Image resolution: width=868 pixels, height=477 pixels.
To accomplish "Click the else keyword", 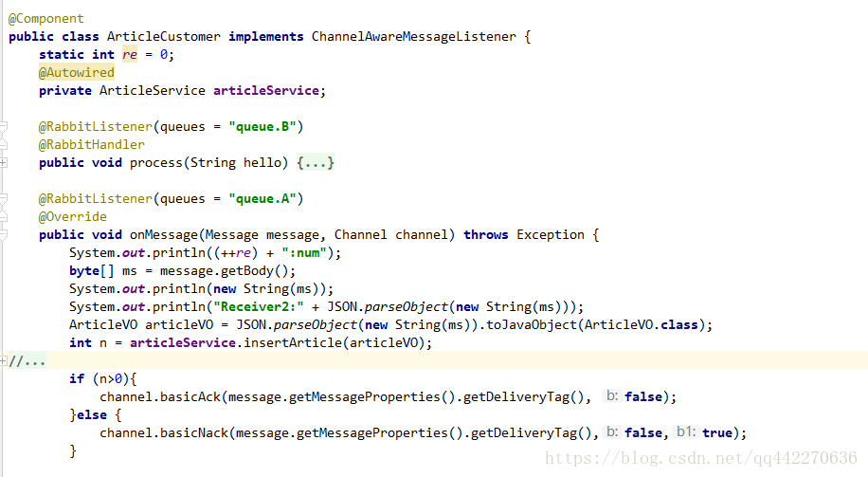I will coord(91,414).
